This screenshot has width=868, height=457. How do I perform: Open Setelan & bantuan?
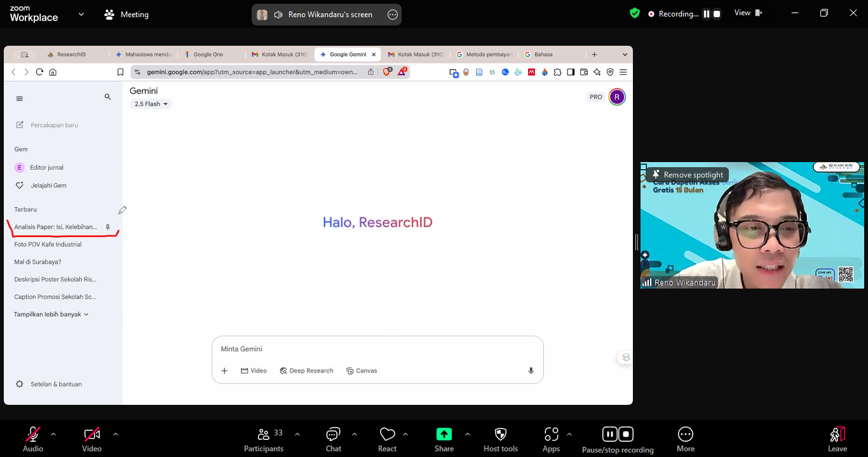[x=49, y=384]
